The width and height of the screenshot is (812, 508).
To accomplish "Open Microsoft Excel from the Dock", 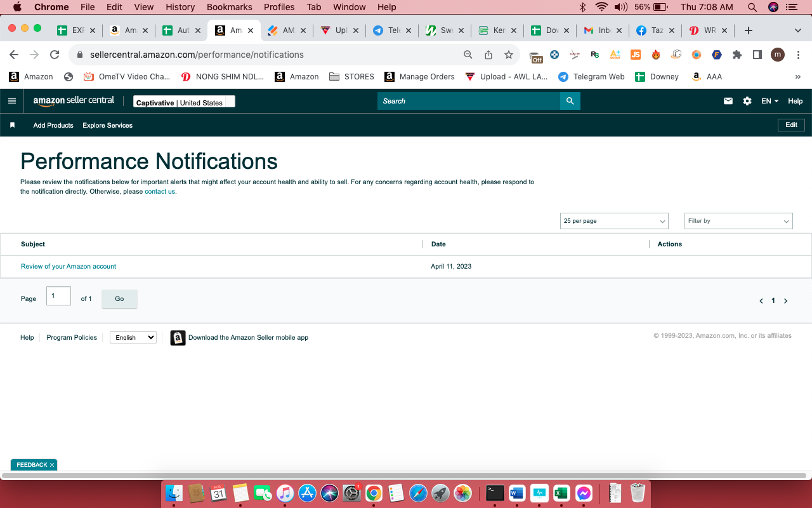I will click(561, 493).
